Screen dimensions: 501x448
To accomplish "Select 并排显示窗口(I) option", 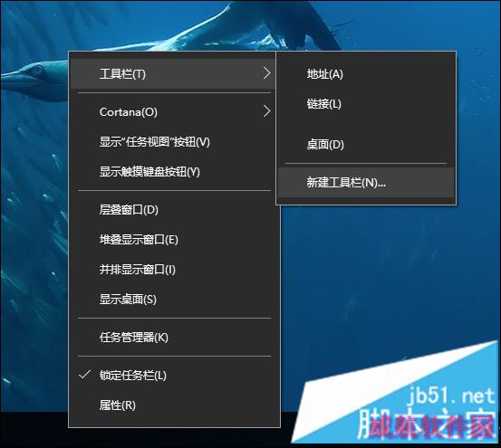I will [173, 270].
